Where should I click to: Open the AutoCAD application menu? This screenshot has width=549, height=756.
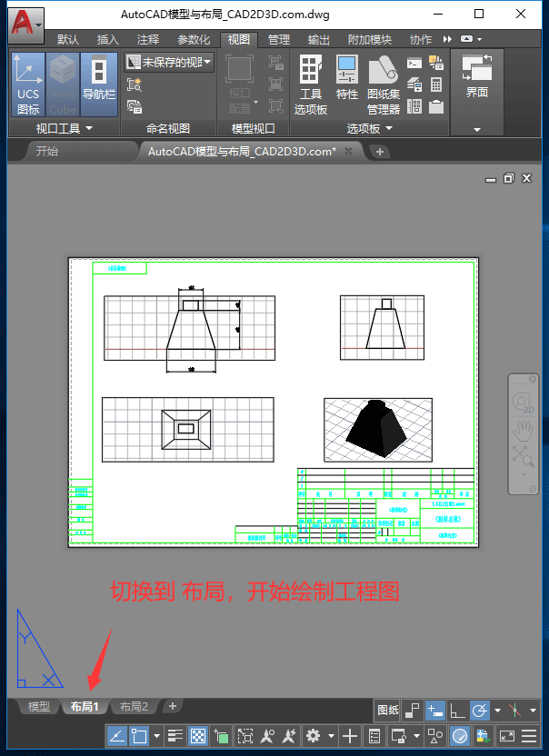click(x=26, y=25)
